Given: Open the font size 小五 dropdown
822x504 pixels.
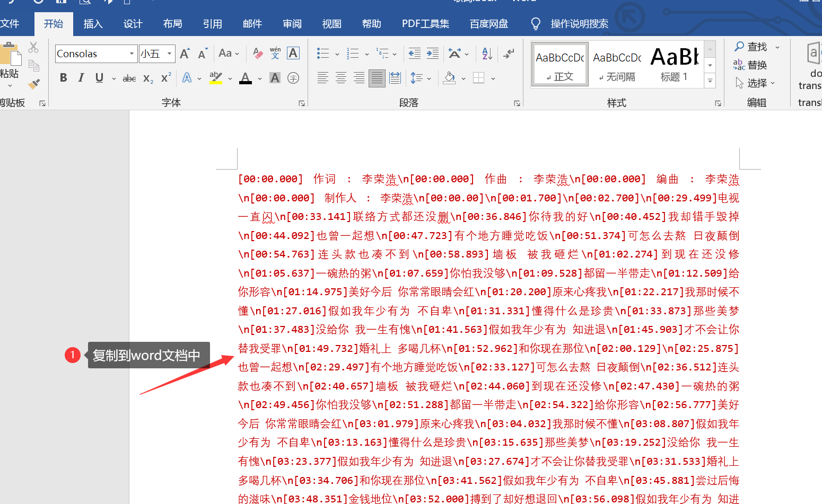Looking at the screenshot, I should [169, 54].
